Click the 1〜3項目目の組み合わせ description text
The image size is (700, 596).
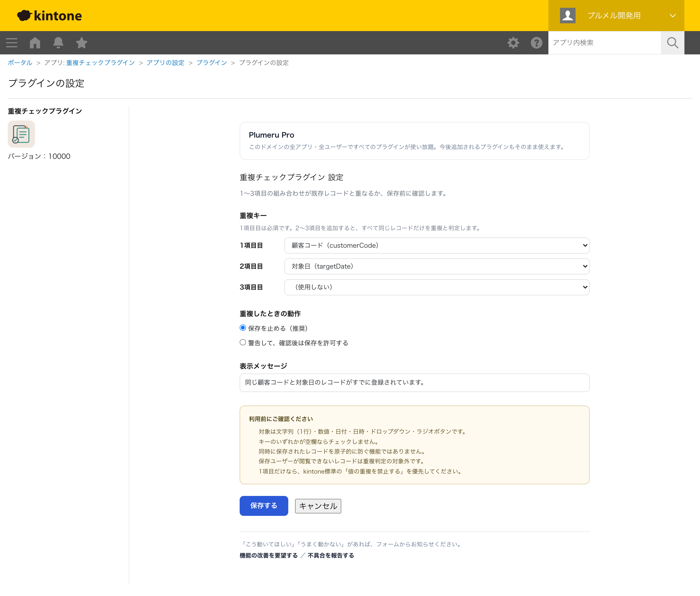344,193
